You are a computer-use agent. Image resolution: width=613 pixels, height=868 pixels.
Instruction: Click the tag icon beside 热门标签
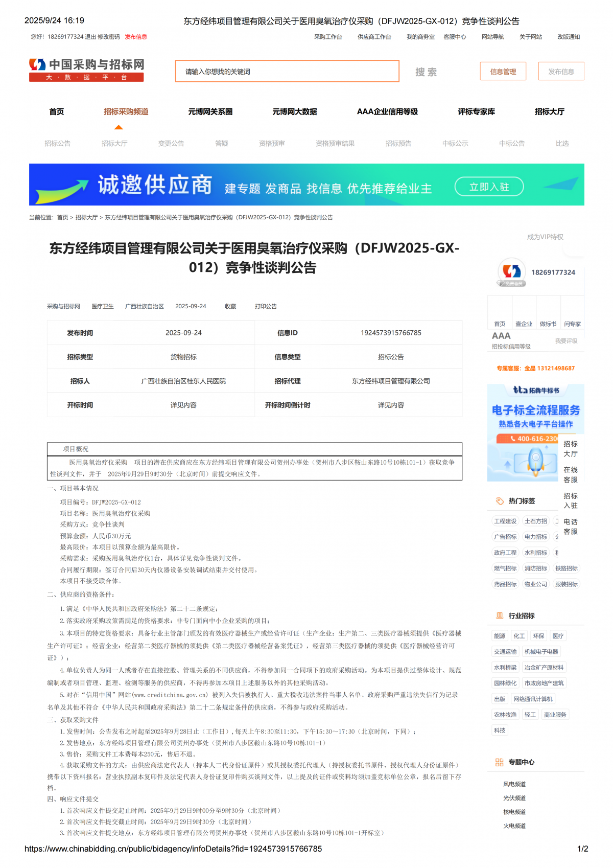point(500,501)
